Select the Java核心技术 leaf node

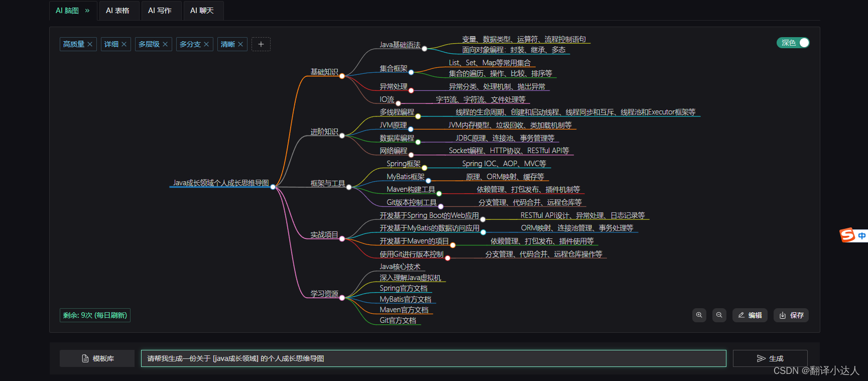pyautogui.click(x=400, y=267)
